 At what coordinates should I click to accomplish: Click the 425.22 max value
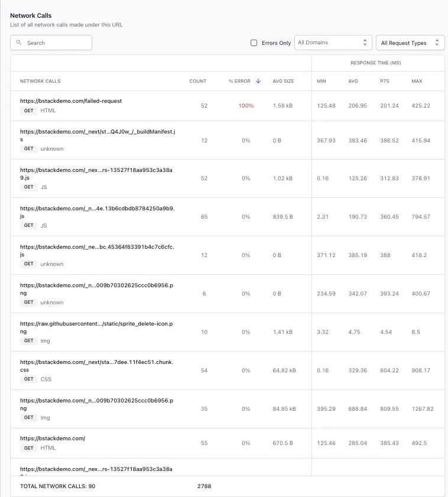(x=421, y=106)
